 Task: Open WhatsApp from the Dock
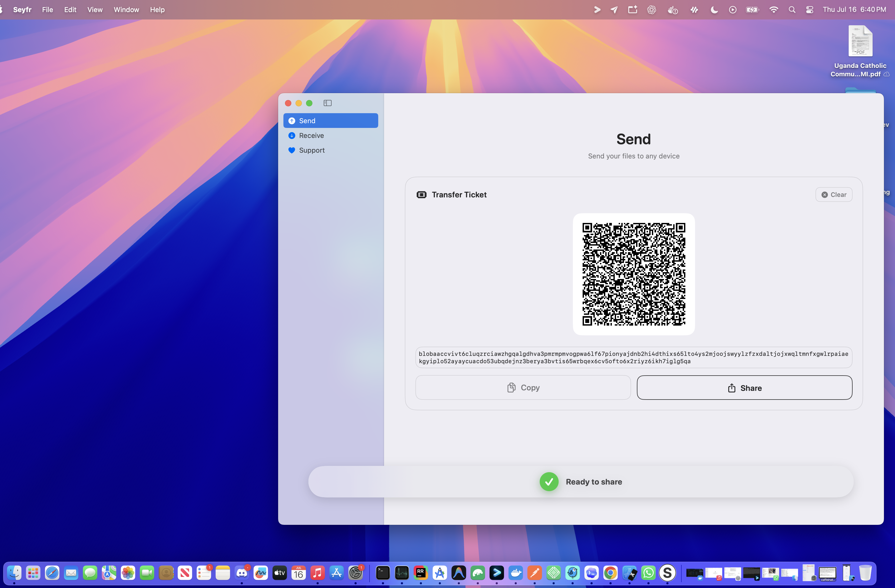tap(648, 572)
